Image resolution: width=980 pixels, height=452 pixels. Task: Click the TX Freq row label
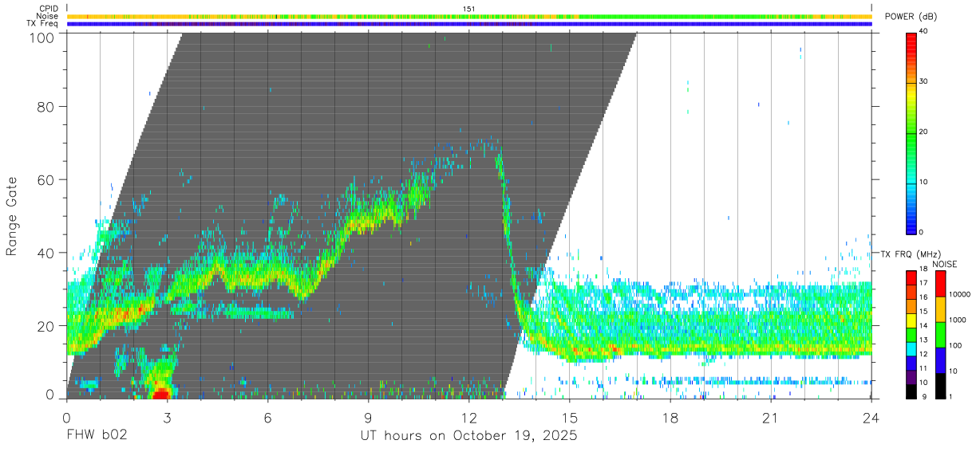tap(42, 23)
